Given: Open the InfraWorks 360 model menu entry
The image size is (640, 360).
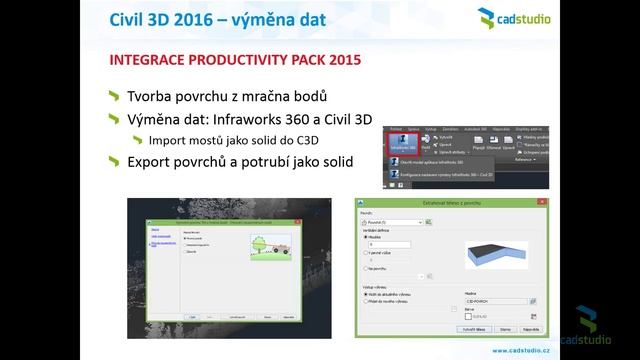Looking at the screenshot, I should point(427,162).
